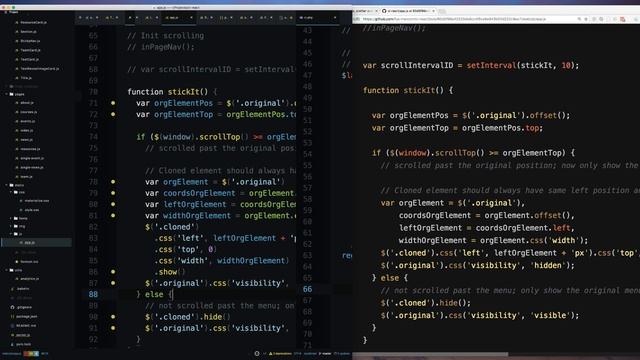Image resolution: width=640 pixels, height=360 pixels.
Task: Open README.md in the file tree
Action: [x=26, y=326]
